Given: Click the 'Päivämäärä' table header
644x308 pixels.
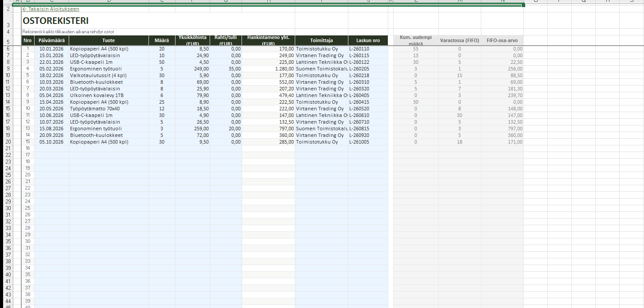Looking at the screenshot, I should pos(51,40).
